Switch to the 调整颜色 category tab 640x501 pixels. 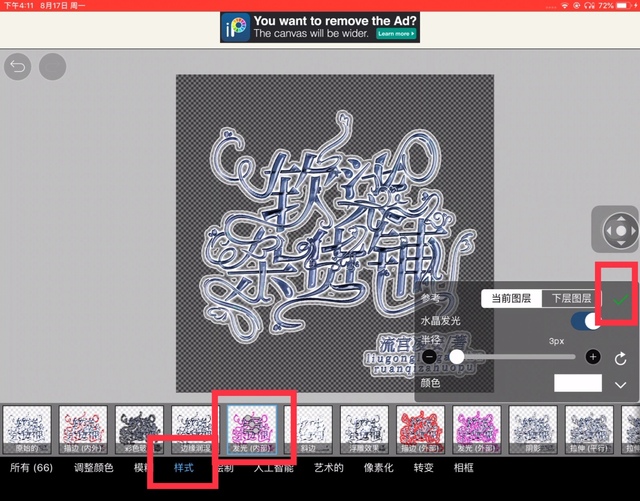[94, 467]
